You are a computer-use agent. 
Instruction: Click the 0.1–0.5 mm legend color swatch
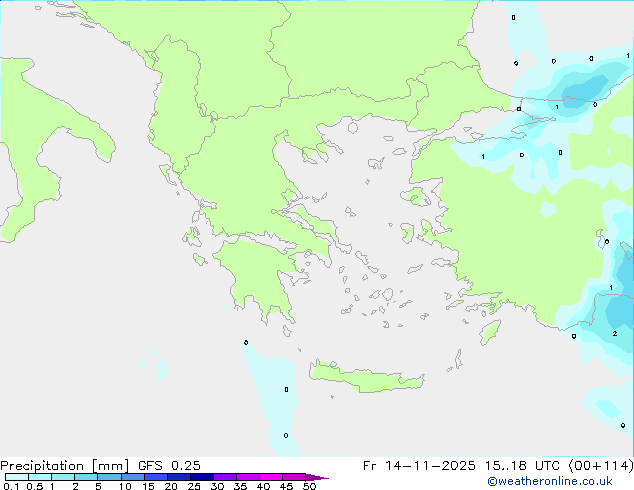pos(17,477)
